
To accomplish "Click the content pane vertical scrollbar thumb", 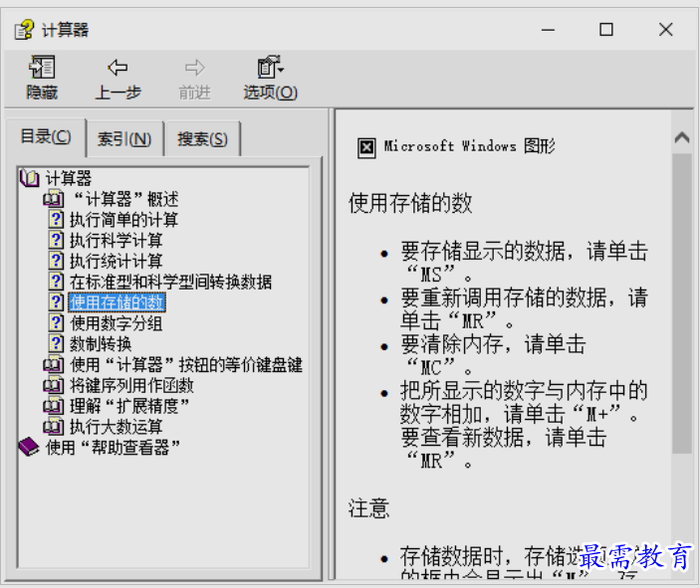I will pos(682,303).
